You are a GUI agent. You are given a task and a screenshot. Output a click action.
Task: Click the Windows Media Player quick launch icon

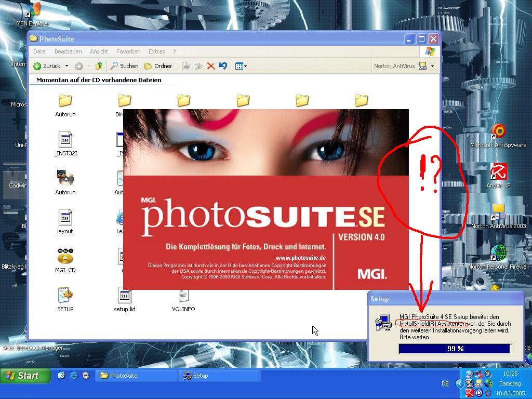(86, 375)
